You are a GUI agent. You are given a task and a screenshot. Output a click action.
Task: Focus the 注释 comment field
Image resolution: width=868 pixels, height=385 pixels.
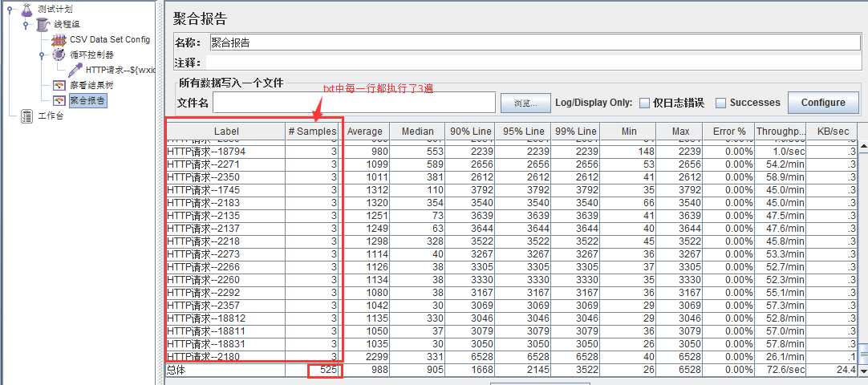pyautogui.click(x=533, y=62)
